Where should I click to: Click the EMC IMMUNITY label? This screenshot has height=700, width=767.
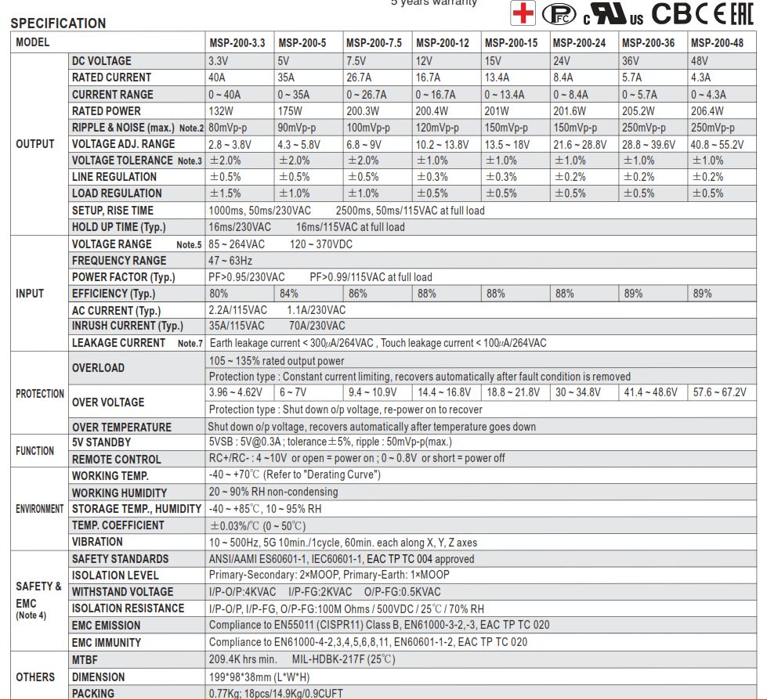click(x=106, y=642)
